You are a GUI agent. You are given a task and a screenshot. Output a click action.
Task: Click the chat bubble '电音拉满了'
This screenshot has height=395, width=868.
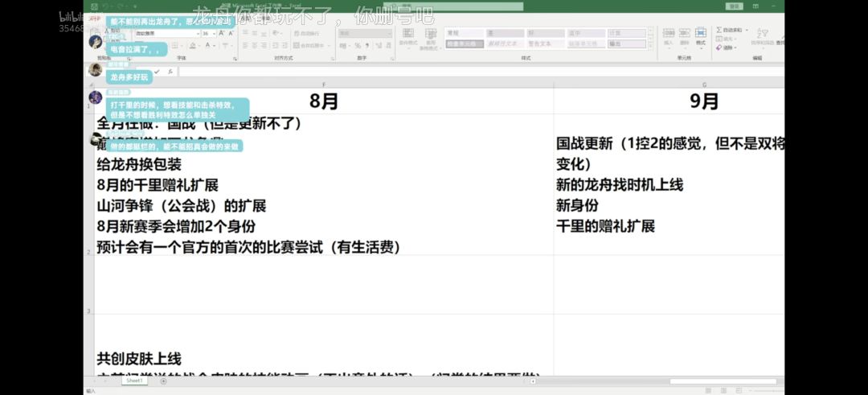(137, 50)
